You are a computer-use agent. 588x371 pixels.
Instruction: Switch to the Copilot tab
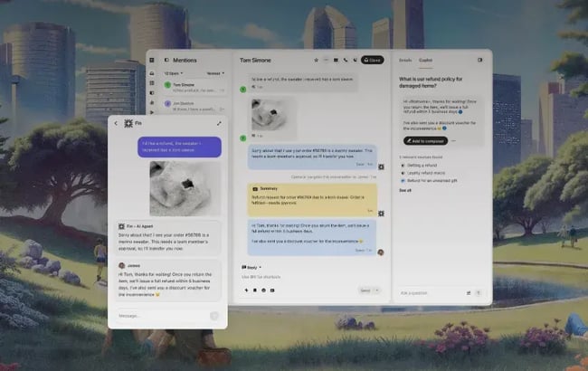[426, 60]
